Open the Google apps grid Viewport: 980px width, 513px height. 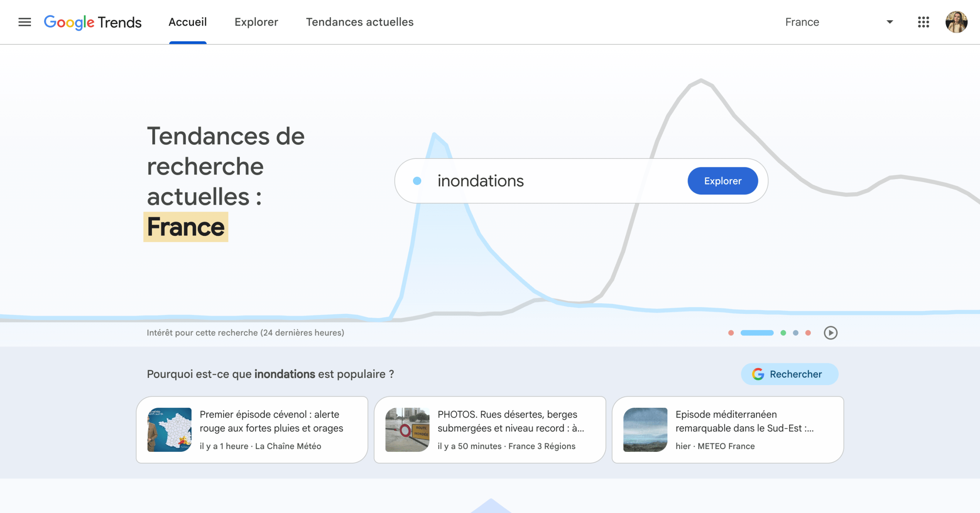[923, 22]
